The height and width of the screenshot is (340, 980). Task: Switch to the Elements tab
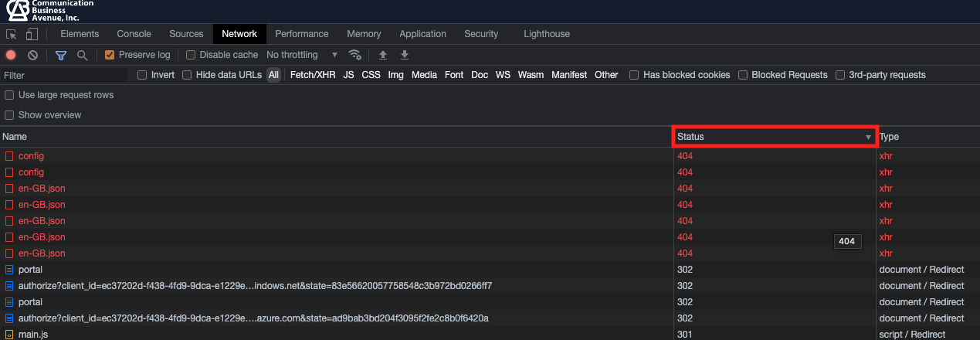(80, 34)
